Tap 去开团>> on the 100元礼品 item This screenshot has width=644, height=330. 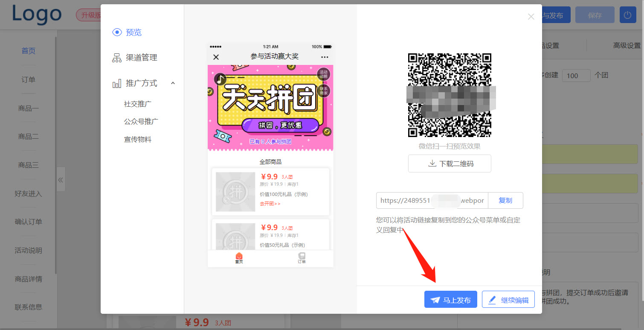coord(270,204)
